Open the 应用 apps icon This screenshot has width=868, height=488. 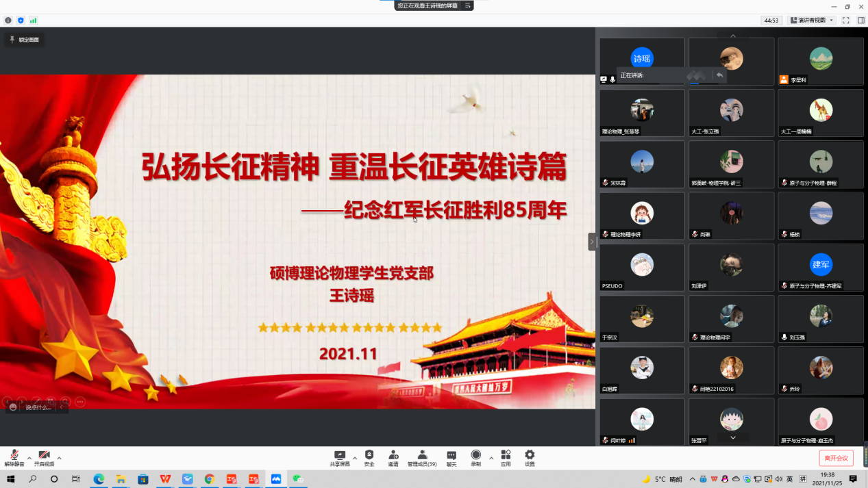[x=506, y=456]
